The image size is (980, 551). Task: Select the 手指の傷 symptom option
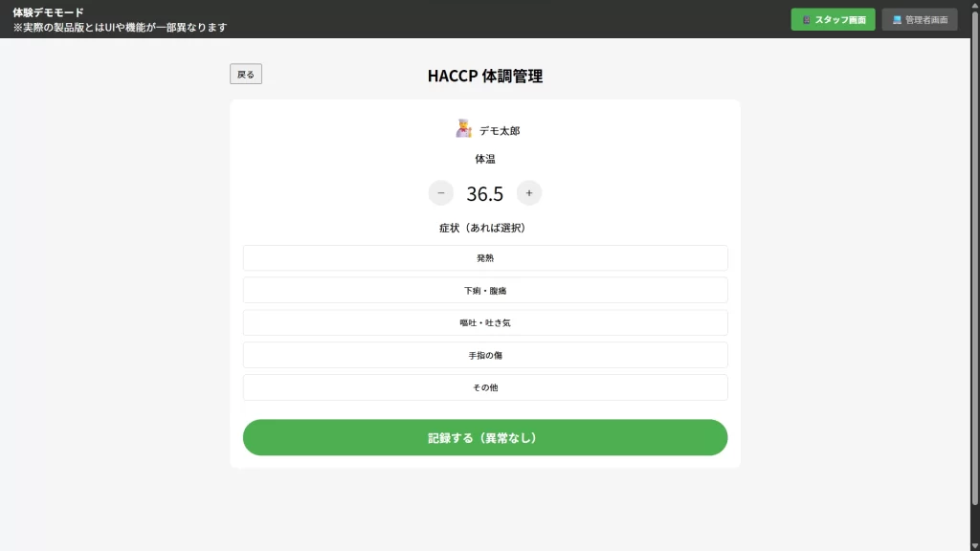485,355
